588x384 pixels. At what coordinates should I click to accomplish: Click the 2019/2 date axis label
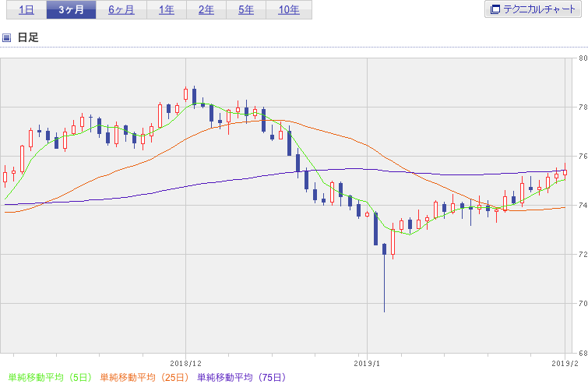565,364
